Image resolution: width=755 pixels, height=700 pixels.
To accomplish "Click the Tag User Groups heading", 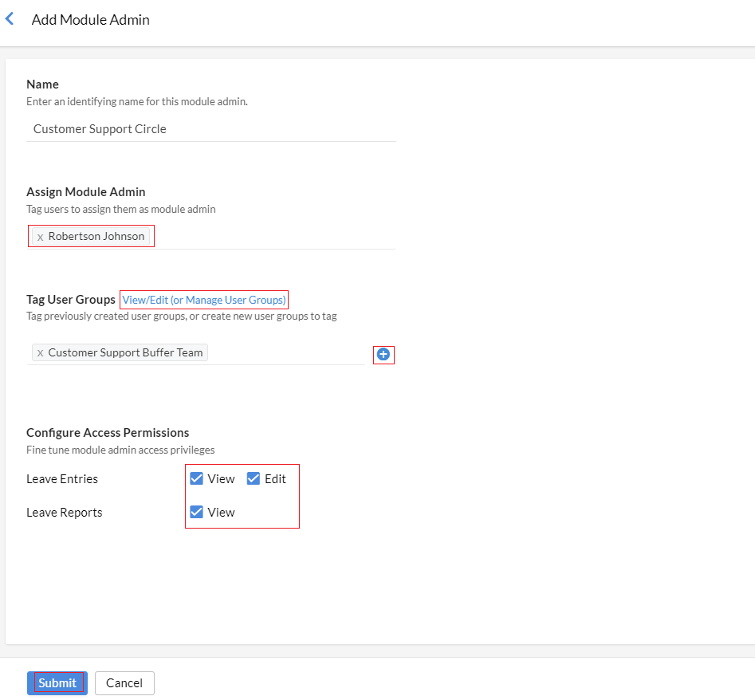I will coord(71,300).
